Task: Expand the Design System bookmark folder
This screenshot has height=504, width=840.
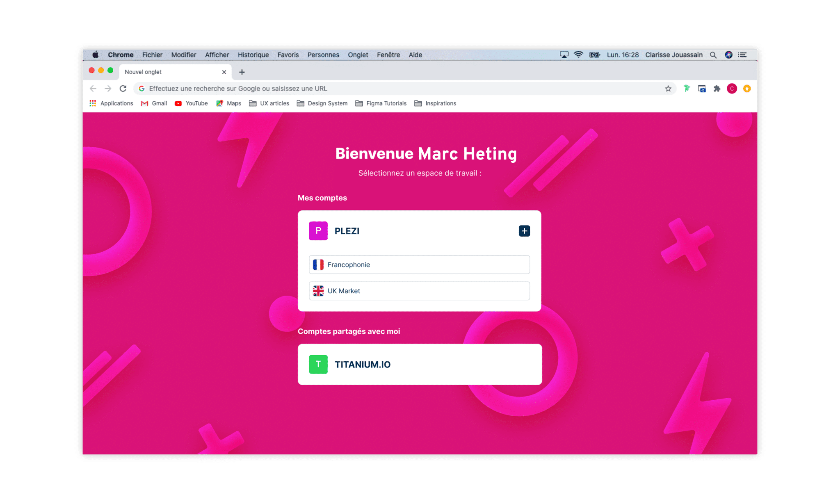Action: [x=322, y=103]
